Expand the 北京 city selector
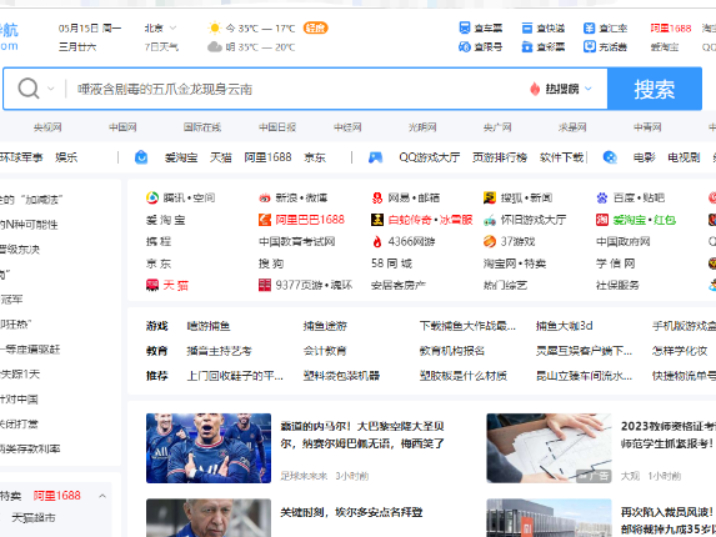716x537 pixels. coord(160,28)
